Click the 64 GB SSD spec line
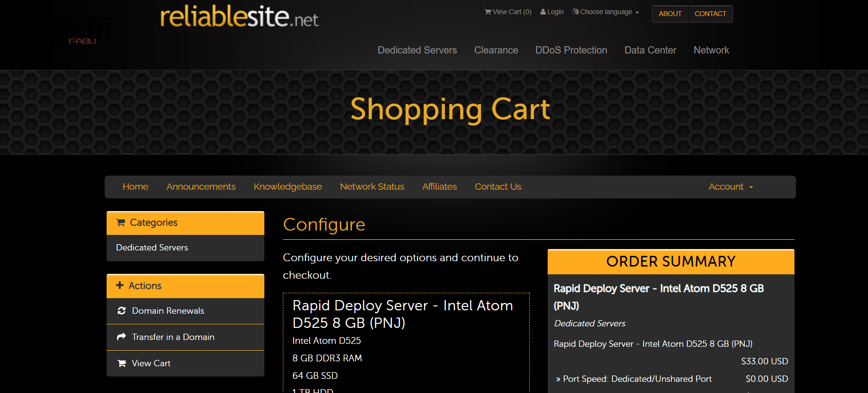868x393 pixels. coord(315,376)
